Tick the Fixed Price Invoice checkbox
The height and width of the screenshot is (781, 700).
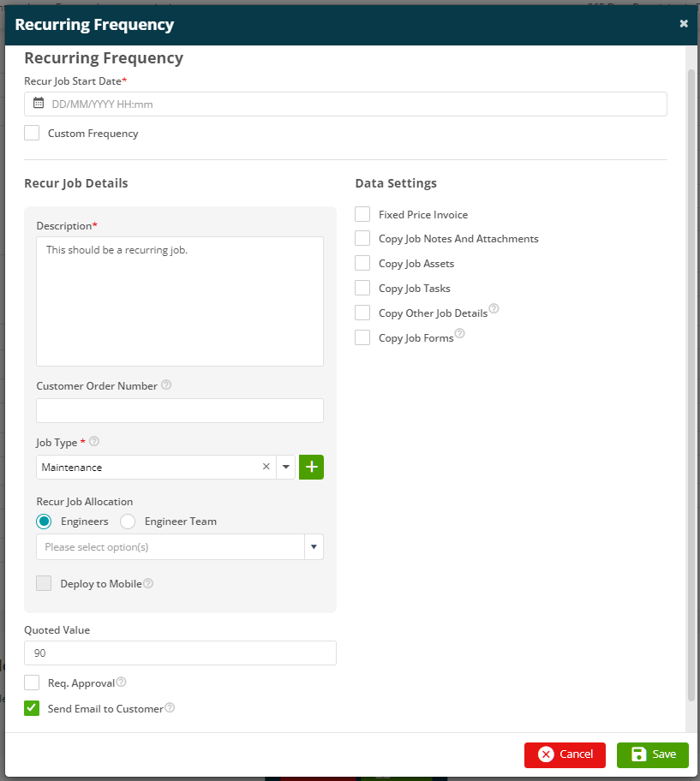pyautogui.click(x=362, y=214)
